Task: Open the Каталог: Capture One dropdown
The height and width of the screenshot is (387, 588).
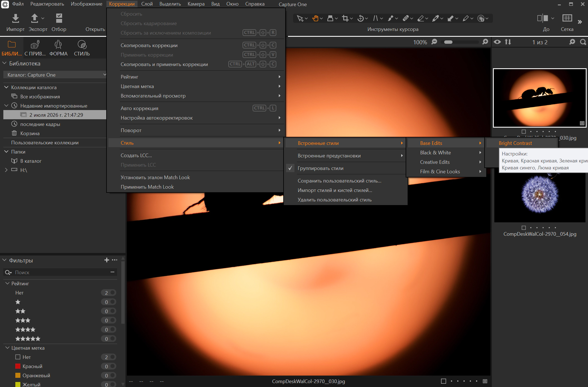Action: coord(55,75)
